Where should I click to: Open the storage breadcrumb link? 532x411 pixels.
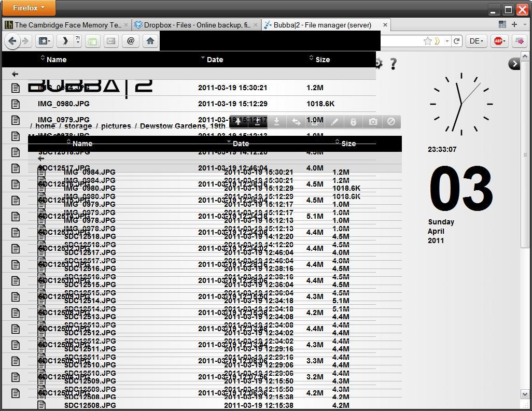[x=78, y=126]
